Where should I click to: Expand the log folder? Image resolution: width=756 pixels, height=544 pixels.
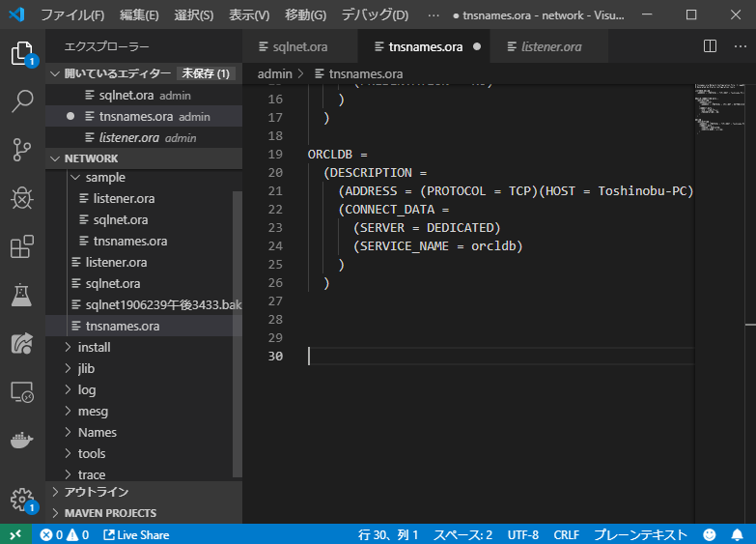[x=87, y=389]
